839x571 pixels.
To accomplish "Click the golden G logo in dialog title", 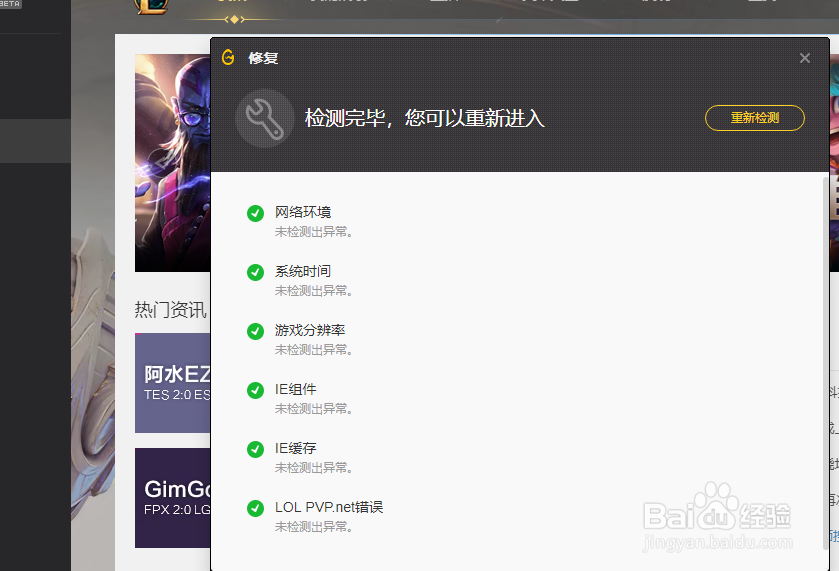I will pos(228,57).
